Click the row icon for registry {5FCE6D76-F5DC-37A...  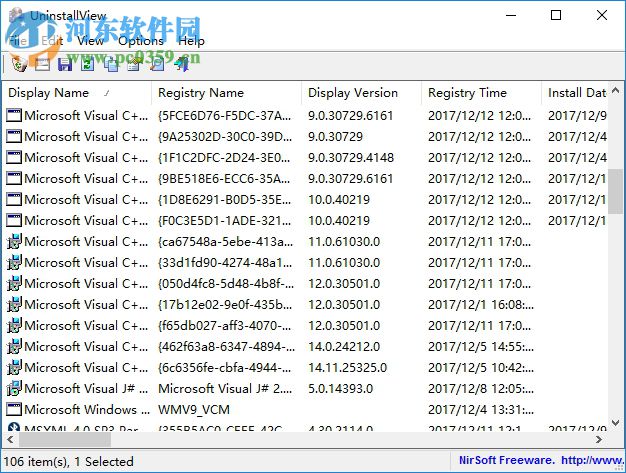point(14,116)
